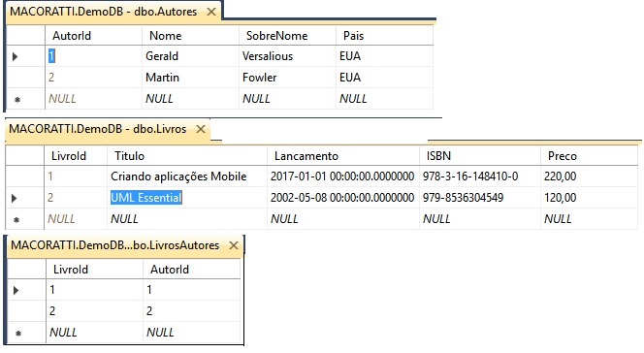This screenshot has height=353, width=644.
Task: Select the cell 'Martin'
Action: [190, 78]
